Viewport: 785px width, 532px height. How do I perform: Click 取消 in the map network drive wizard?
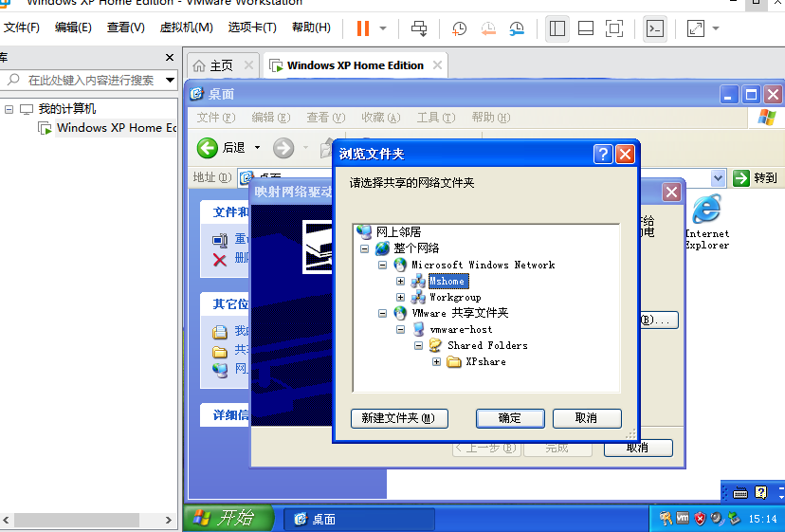coord(638,449)
